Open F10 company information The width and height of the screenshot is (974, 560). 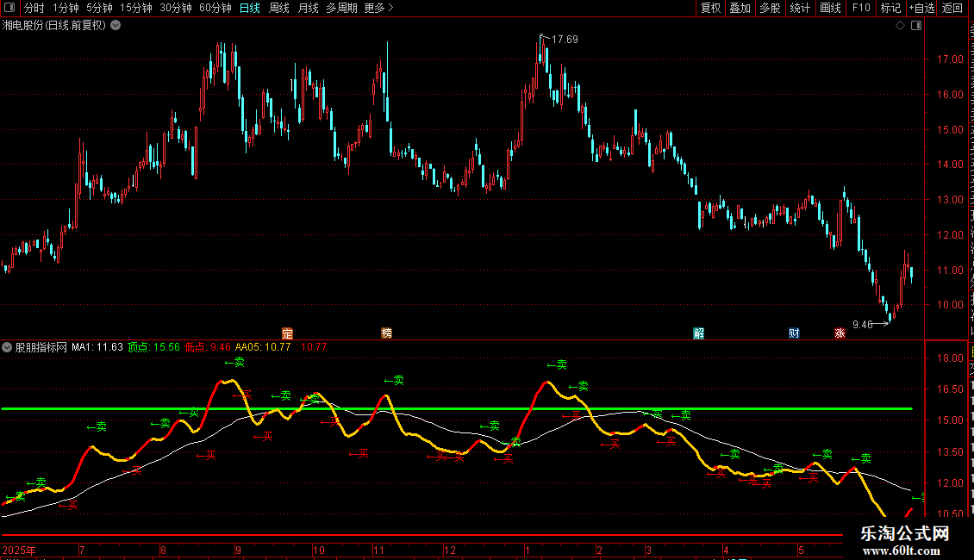tap(861, 8)
